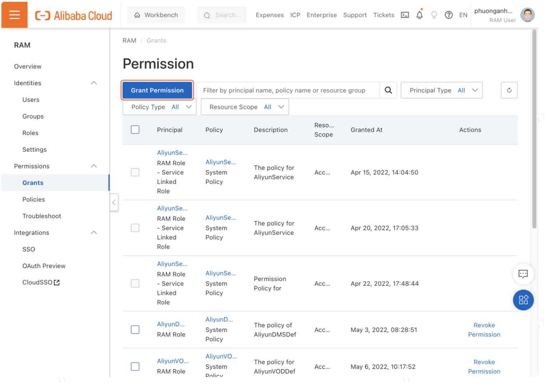
Task: Open the notifications bell
Action: pyautogui.click(x=419, y=15)
